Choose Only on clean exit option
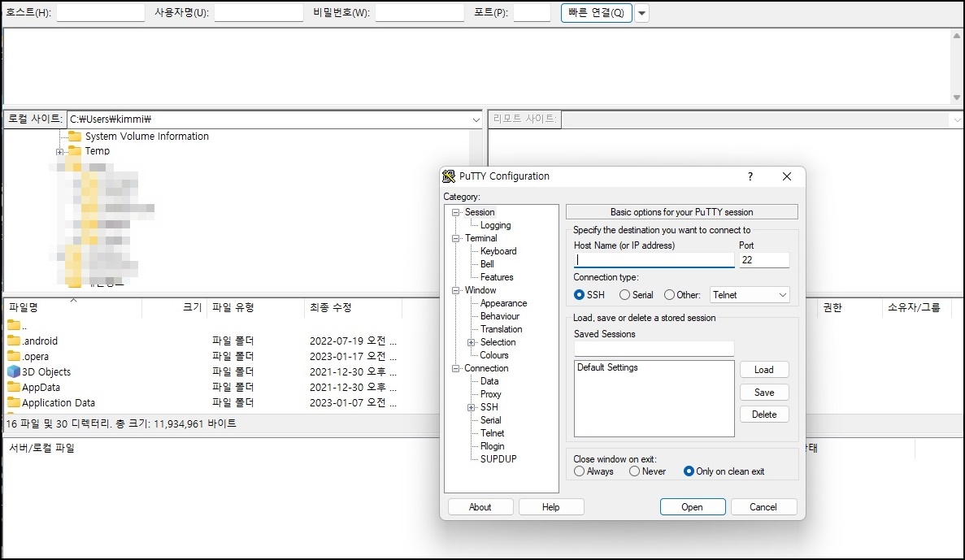The width and height of the screenshot is (965, 560). pos(689,471)
